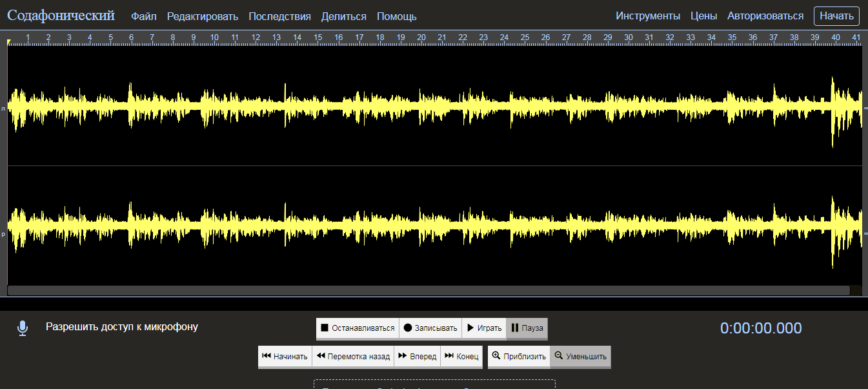Viewport: 868px width, 389px height.
Task: Open the Авторизоваться login link
Action: tap(765, 16)
